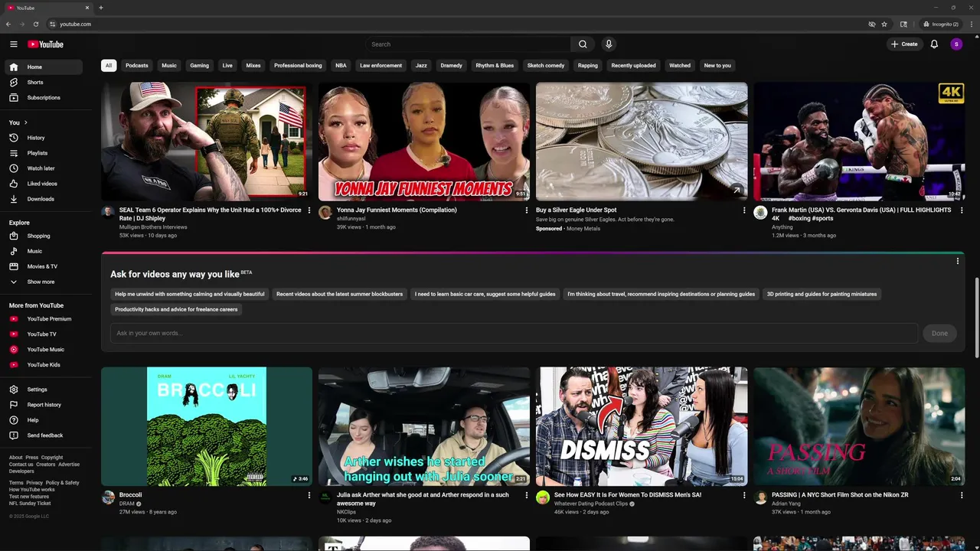
Task: Click 'Ask in your own words' field
Action: (x=514, y=333)
